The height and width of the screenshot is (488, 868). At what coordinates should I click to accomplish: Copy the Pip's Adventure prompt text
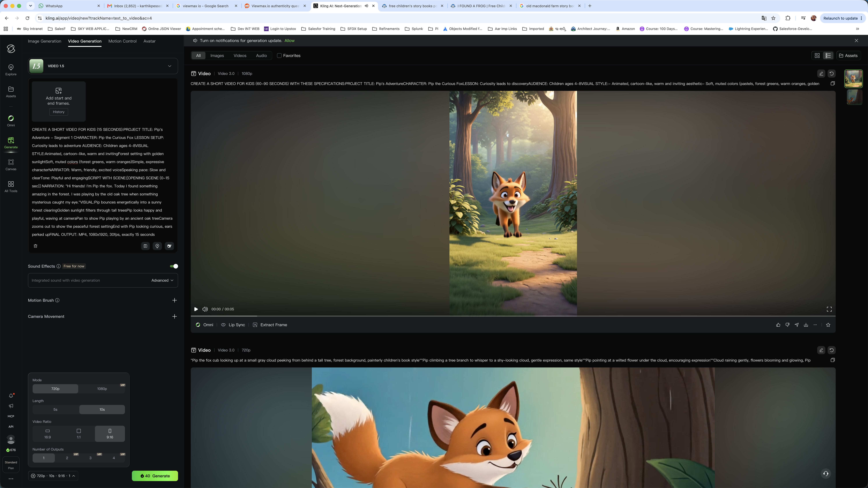(x=833, y=83)
